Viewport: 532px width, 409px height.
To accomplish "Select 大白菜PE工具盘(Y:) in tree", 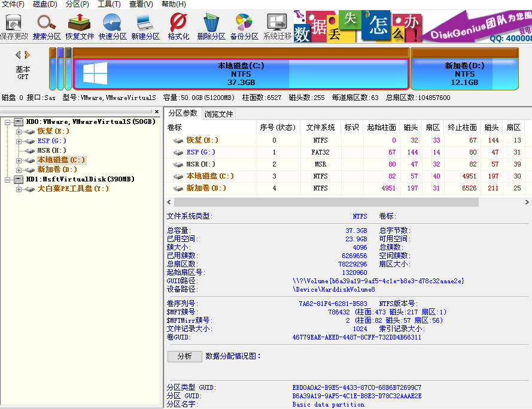I will point(73,189).
